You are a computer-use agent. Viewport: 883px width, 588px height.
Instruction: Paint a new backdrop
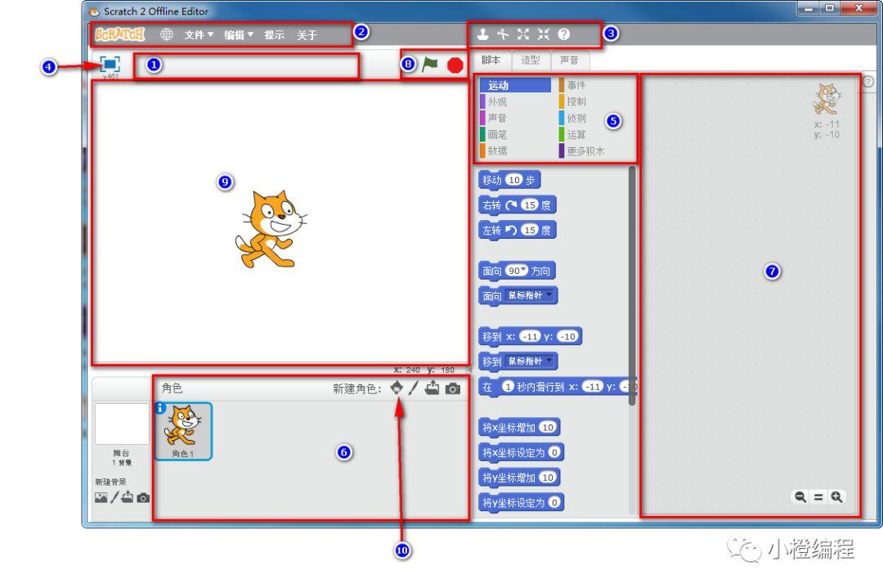click(x=114, y=496)
